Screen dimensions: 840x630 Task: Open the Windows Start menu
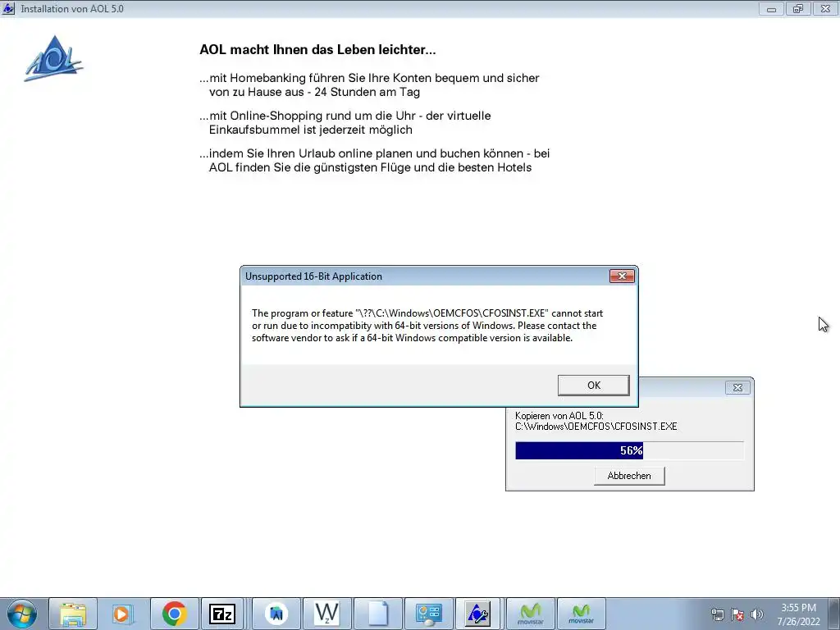click(22, 614)
